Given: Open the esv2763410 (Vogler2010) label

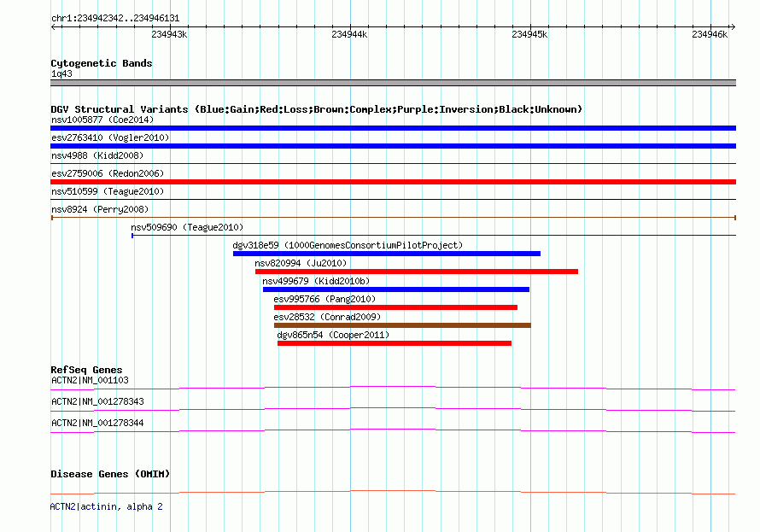Looking at the screenshot, I should (x=110, y=137).
